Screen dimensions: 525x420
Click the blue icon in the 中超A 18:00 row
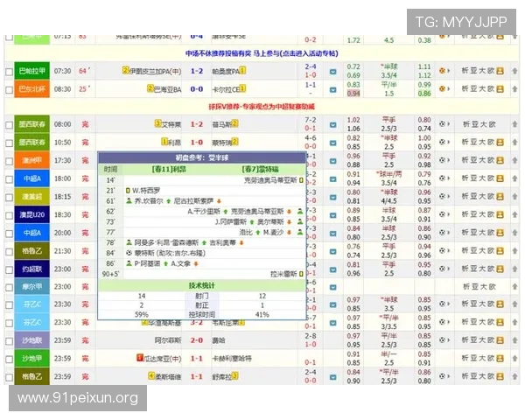(x=332, y=179)
